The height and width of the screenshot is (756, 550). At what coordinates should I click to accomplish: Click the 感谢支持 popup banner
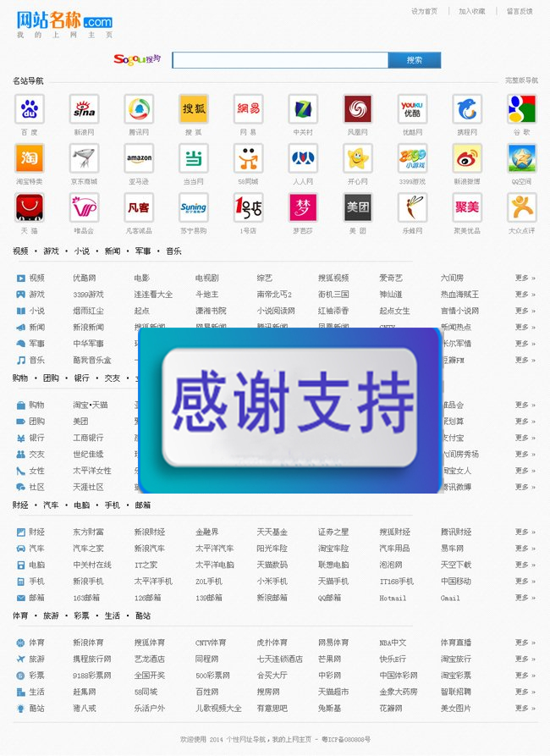click(289, 410)
